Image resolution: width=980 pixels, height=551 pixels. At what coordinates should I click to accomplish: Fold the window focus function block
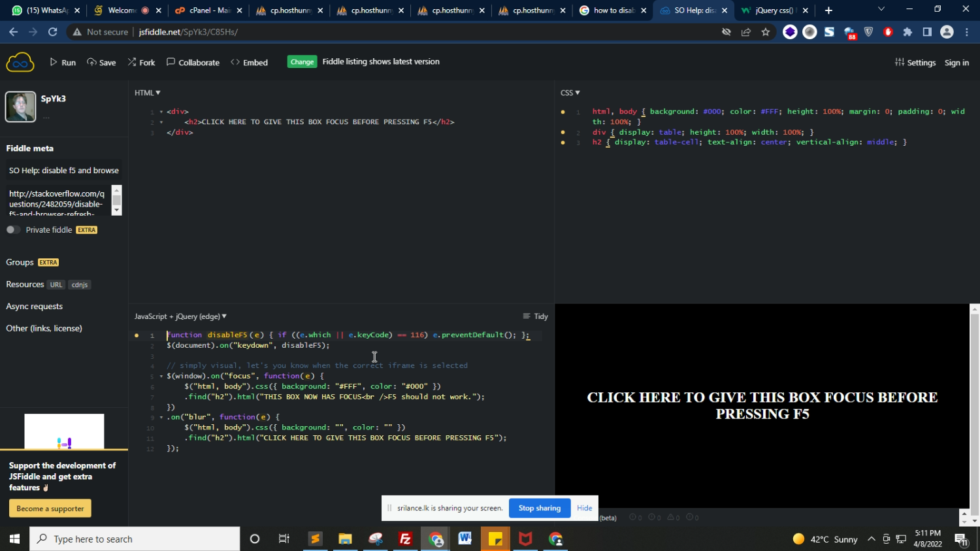point(161,376)
